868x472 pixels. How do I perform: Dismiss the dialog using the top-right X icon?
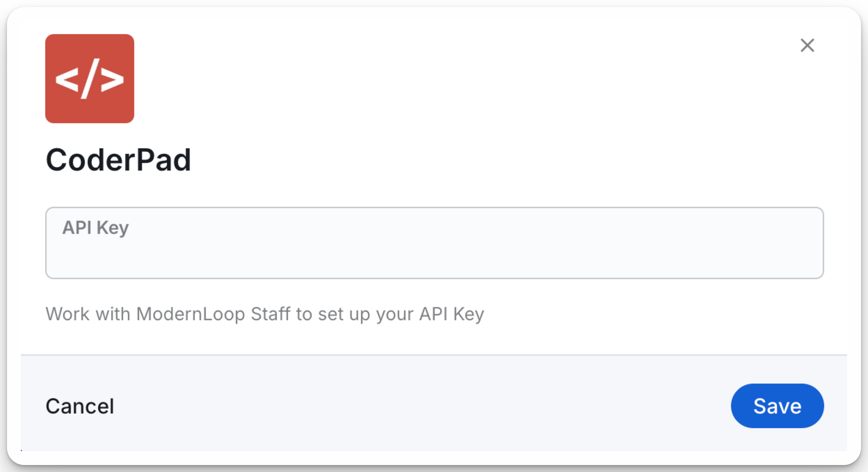(x=807, y=46)
